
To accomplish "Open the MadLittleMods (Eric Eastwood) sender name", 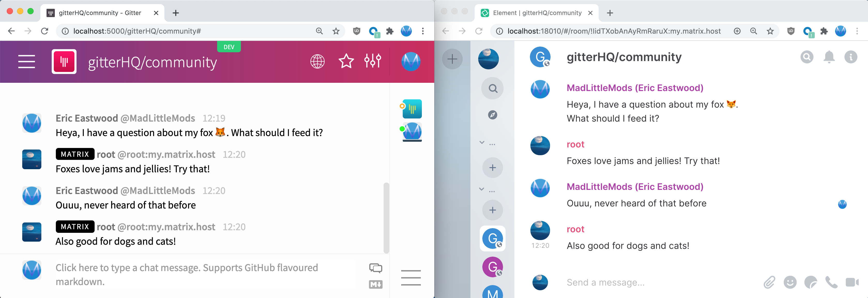I will click(635, 88).
